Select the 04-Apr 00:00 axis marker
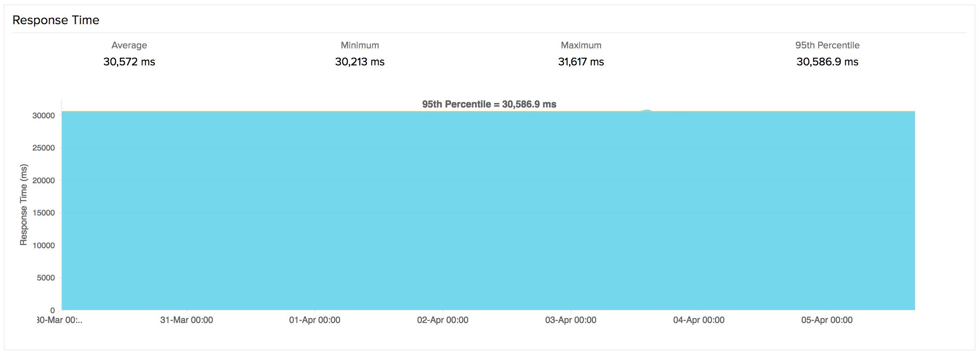The height and width of the screenshot is (353, 980). coord(699,320)
